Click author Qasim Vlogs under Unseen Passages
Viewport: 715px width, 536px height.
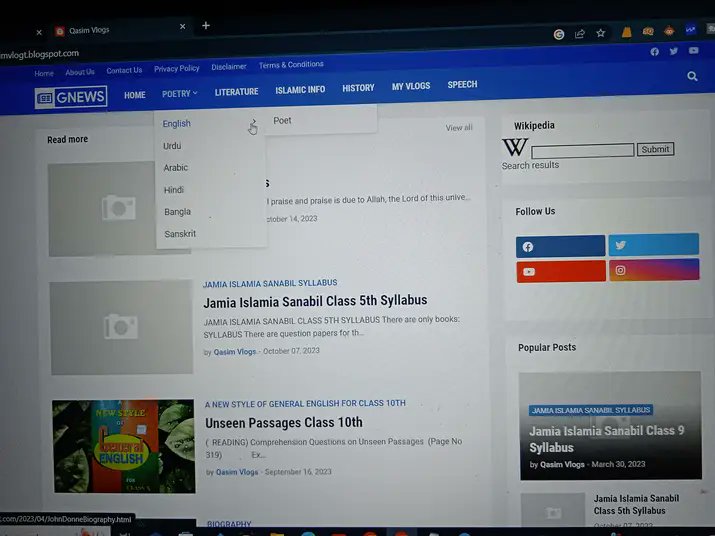237,472
